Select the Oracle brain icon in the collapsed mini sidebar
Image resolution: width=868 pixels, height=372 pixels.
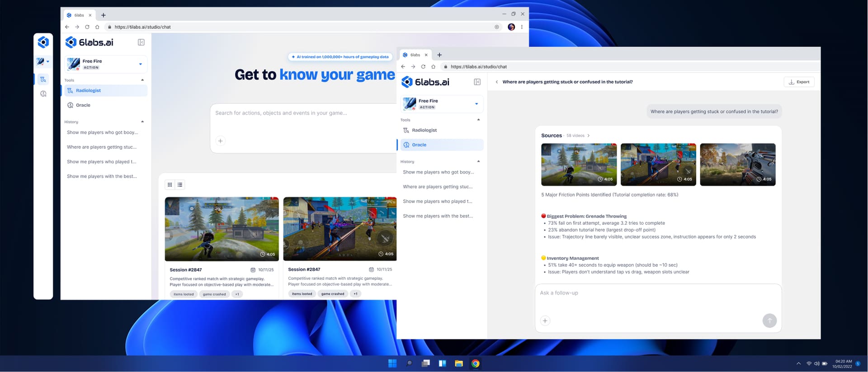[x=43, y=94]
